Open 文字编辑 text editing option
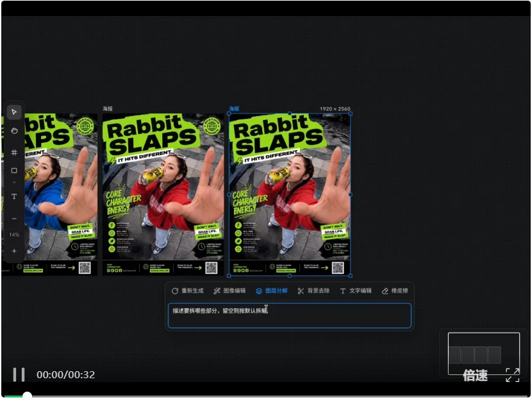 pos(356,291)
